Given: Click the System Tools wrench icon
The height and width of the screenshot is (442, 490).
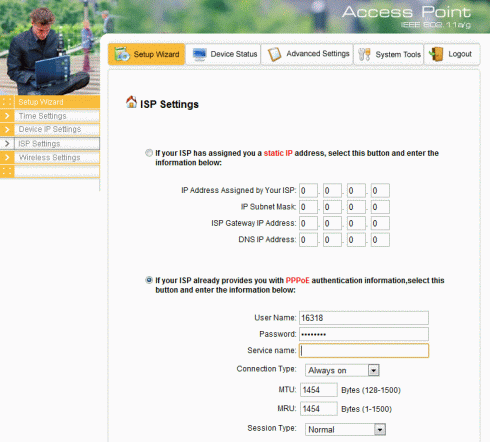Looking at the screenshot, I should (x=364, y=54).
